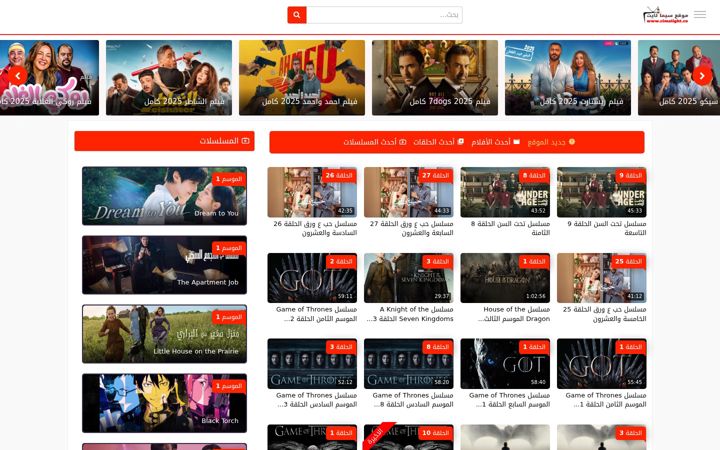The width and height of the screenshot is (720, 450).
Task: Click title link Game of Thrones الموسم السادس الحلقة 3
Action: [316, 399]
